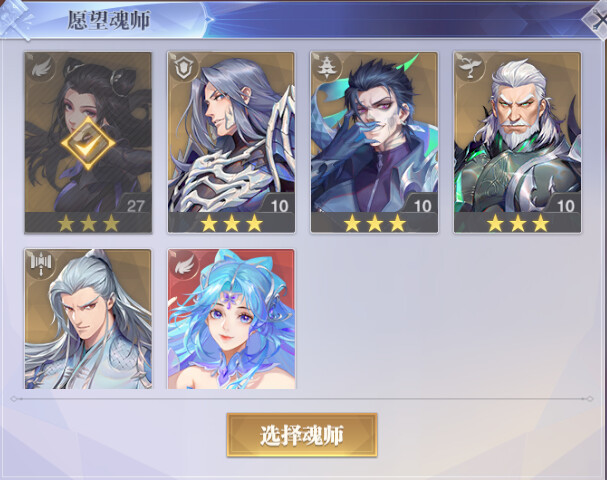Select the blue-haired masked man card
The width and height of the screenshot is (607, 480).
point(374,142)
